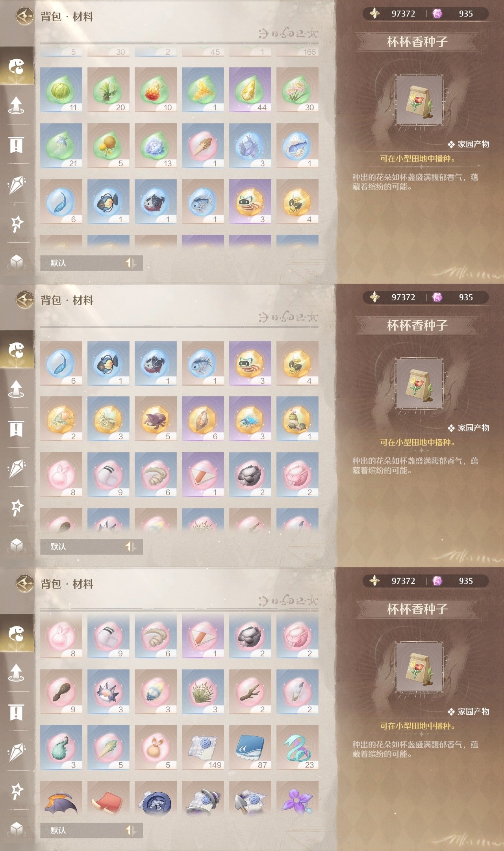Pick the checkered cloth item showing 149
The height and width of the screenshot is (851, 504).
pyautogui.click(x=203, y=747)
